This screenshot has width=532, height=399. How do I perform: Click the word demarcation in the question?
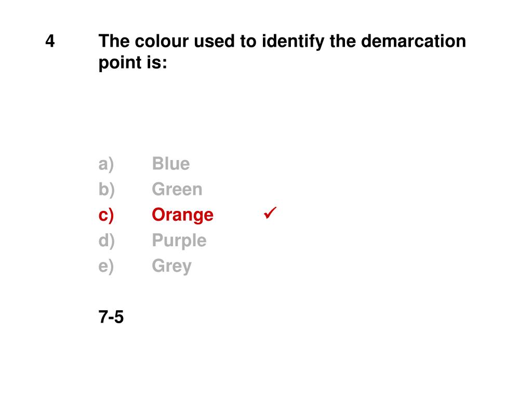413,41
